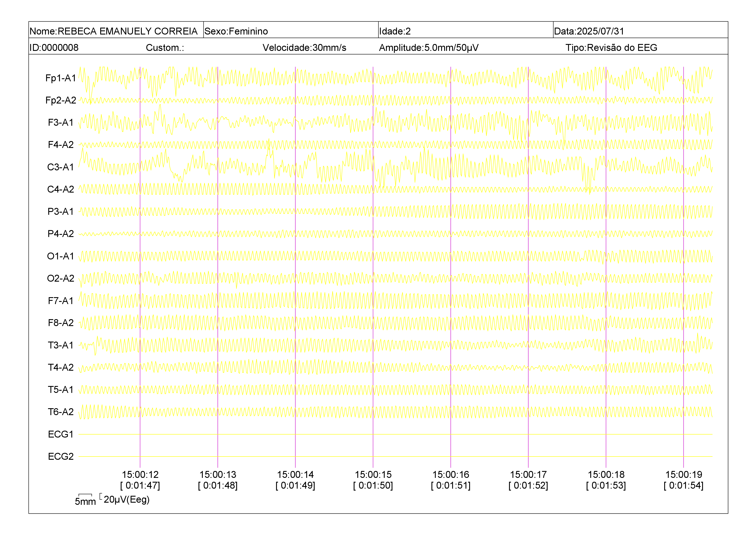Select the elapsed time '[ 0:01:47]'
Image resolution: width=756 pixels, height=535 pixels.
tap(140, 486)
